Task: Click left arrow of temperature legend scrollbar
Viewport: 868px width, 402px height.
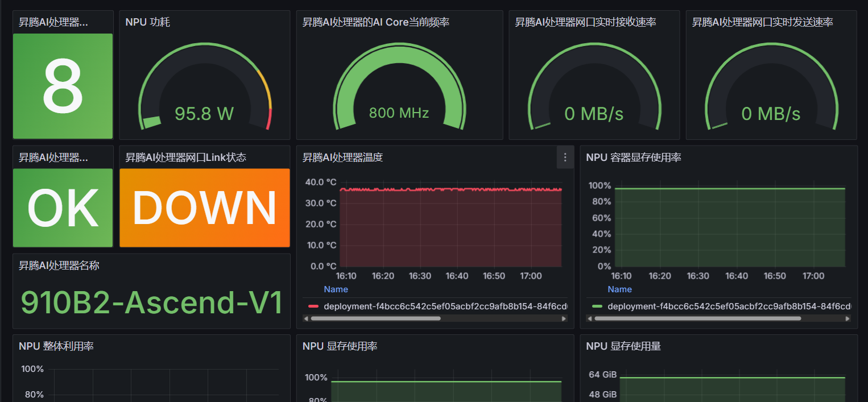Action: (306, 318)
